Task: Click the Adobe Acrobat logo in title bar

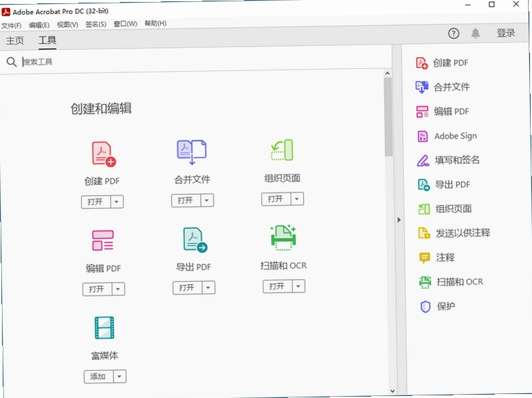Action: (6, 12)
